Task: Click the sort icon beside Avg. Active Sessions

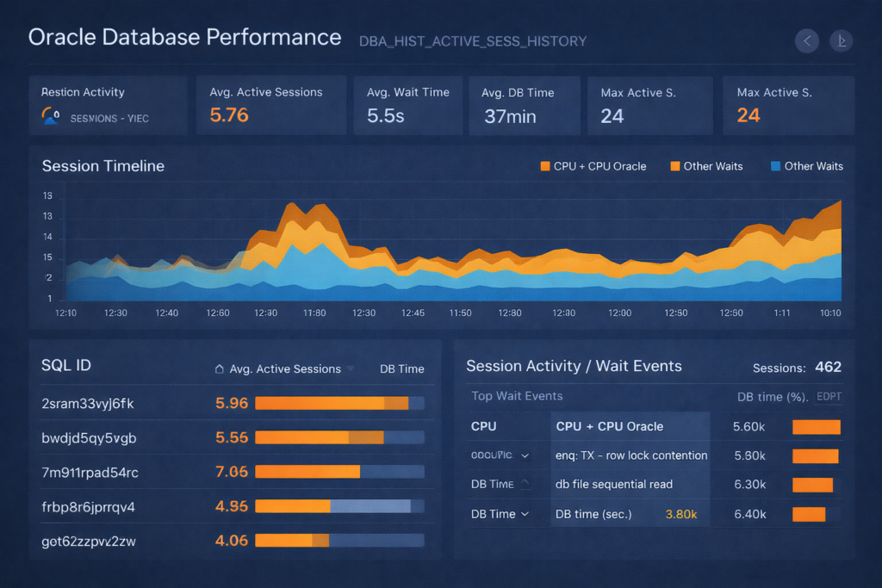Action: click(219, 368)
